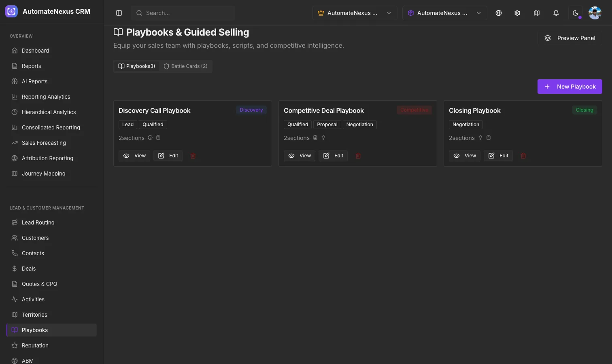The width and height of the screenshot is (612, 364).
Task: Click the AutomateNexus CRM logo icon
Action: tap(11, 11)
